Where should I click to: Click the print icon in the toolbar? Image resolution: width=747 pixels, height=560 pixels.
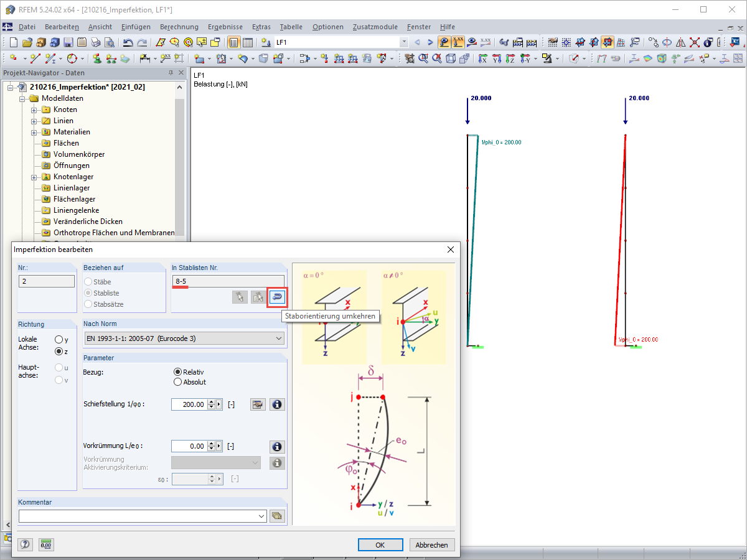pyautogui.click(x=95, y=42)
